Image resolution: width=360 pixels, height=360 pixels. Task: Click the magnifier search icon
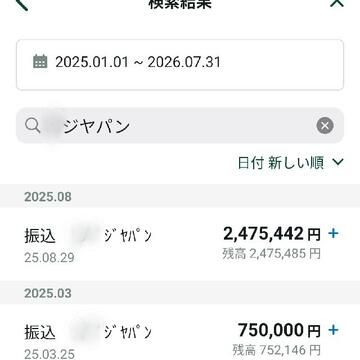pos(33,125)
